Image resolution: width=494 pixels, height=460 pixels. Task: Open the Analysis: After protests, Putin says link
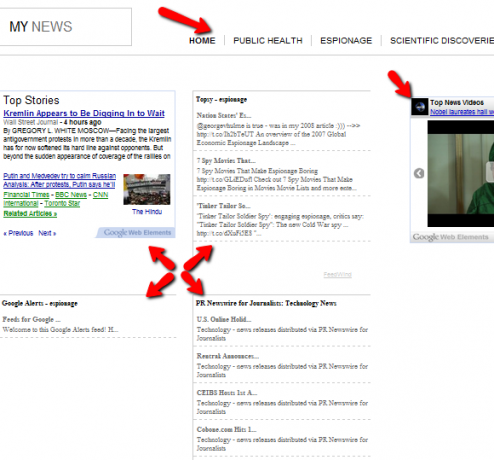59,184
